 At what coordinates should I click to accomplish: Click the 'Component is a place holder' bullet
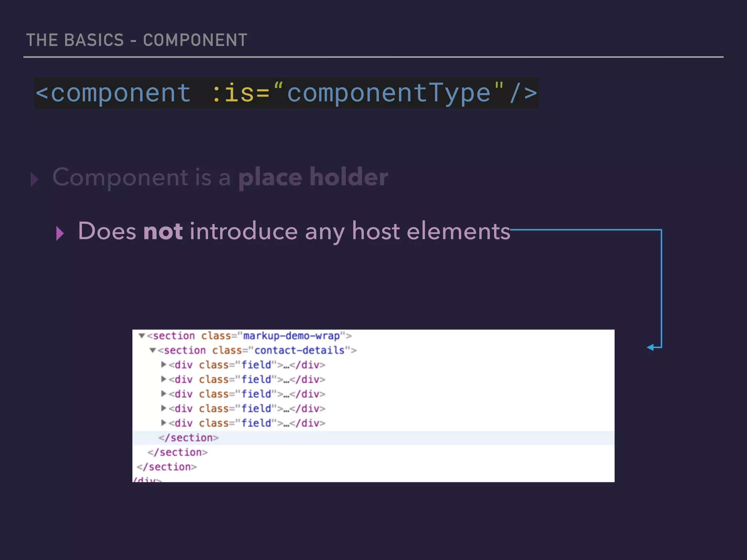[220, 178]
